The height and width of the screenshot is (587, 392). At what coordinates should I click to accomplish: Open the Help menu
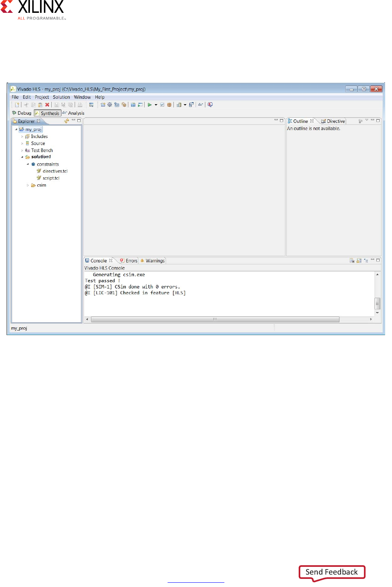click(100, 97)
